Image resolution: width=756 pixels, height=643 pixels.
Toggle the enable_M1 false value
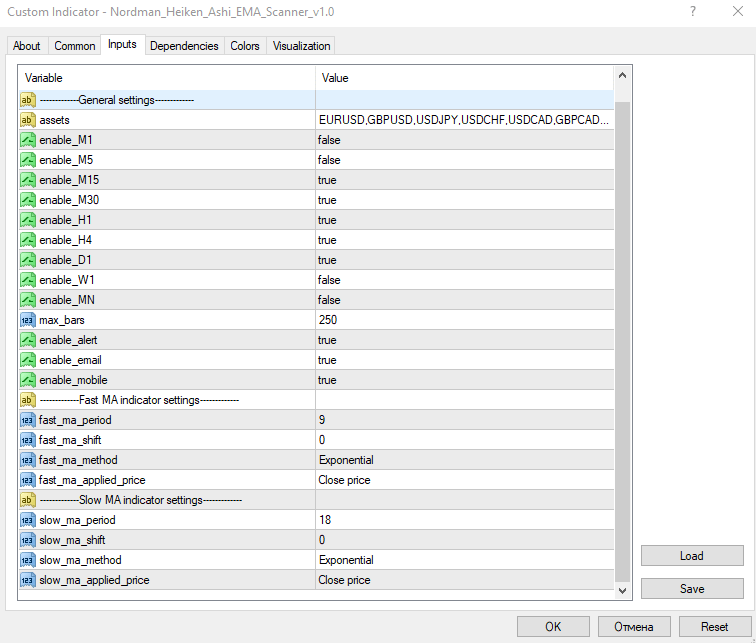point(465,140)
